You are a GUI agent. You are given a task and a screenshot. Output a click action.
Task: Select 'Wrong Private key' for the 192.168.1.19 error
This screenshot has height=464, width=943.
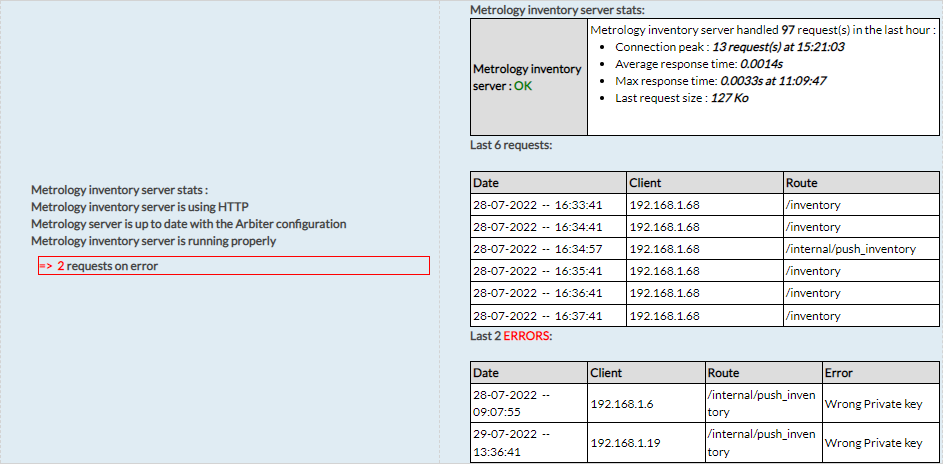tap(873, 442)
